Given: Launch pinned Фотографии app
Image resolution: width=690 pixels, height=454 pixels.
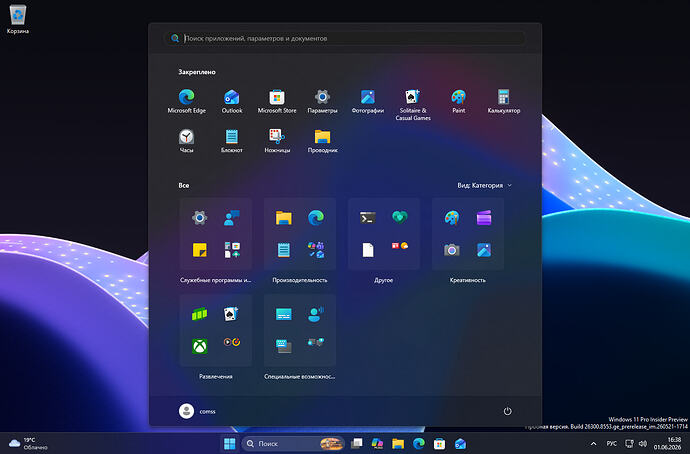Looking at the screenshot, I should pos(367,102).
